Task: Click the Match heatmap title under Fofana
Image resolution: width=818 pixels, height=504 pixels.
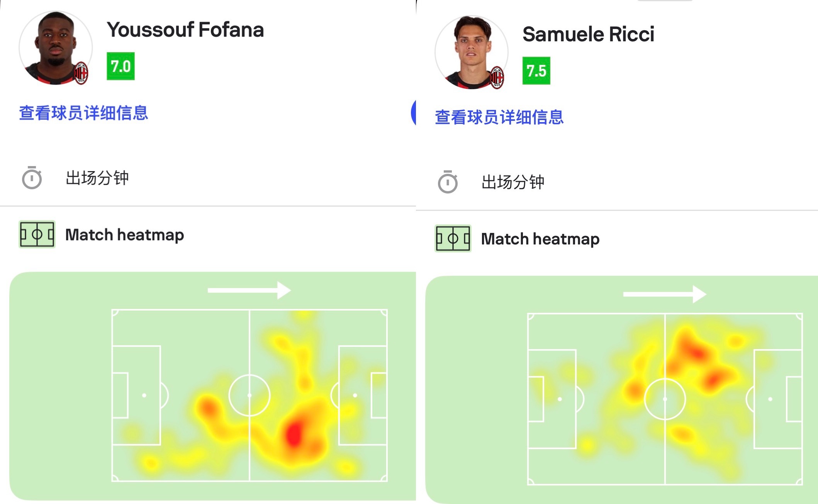Action: (x=124, y=235)
